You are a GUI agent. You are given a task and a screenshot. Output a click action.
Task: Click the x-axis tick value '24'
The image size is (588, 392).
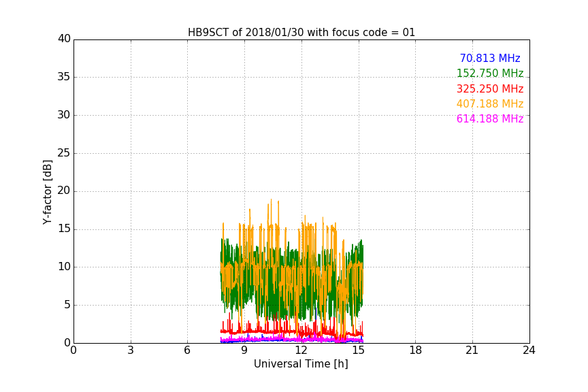point(529,350)
